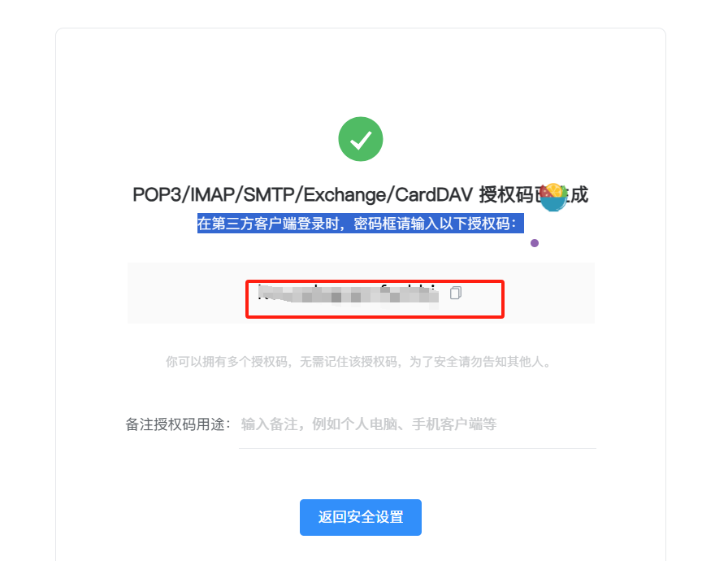Select the blurred authorization code text
Viewport: 728px width, 561px height.
point(349,294)
